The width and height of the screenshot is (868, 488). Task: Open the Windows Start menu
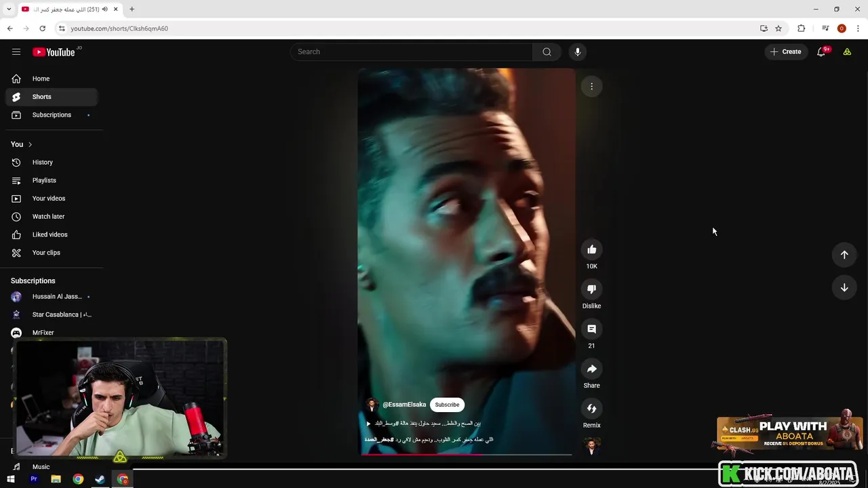click(x=11, y=479)
